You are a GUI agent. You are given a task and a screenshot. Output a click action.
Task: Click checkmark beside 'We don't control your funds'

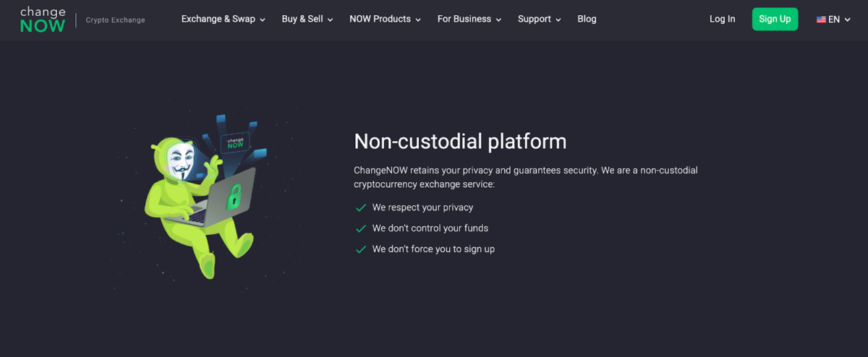pos(360,228)
